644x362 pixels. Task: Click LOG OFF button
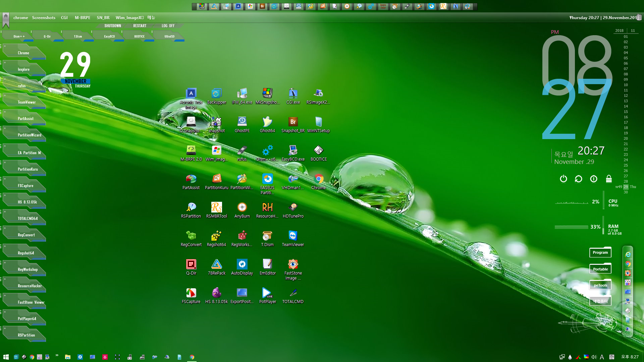coord(168,26)
